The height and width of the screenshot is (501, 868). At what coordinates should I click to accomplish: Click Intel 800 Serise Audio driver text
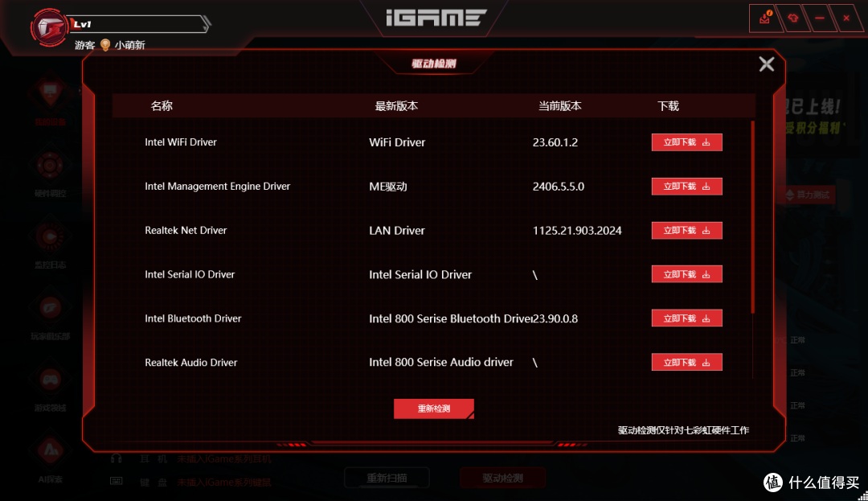coord(441,362)
